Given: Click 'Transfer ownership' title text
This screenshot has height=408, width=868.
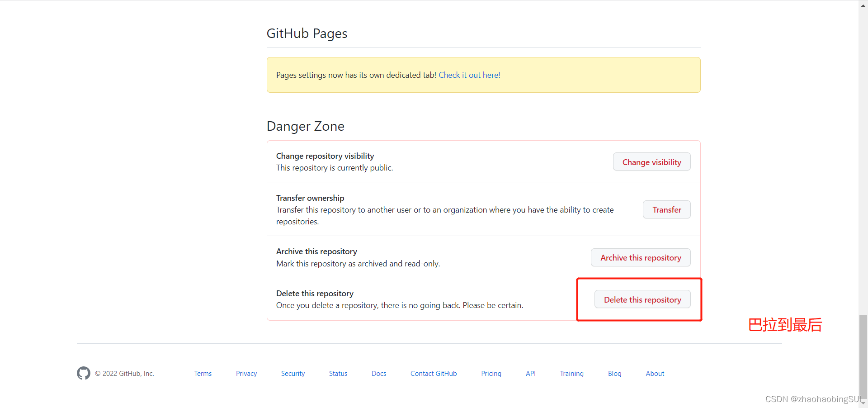Looking at the screenshot, I should (x=310, y=198).
